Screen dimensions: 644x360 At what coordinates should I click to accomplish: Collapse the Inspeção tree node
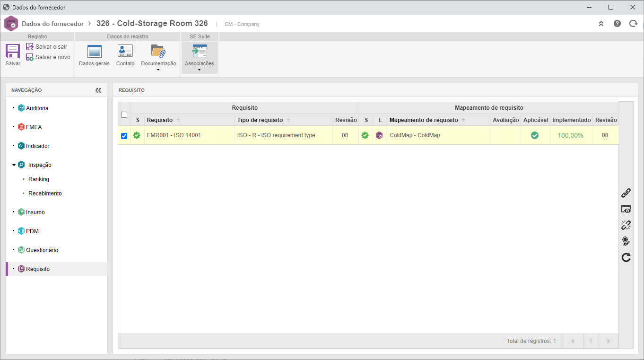(14, 165)
